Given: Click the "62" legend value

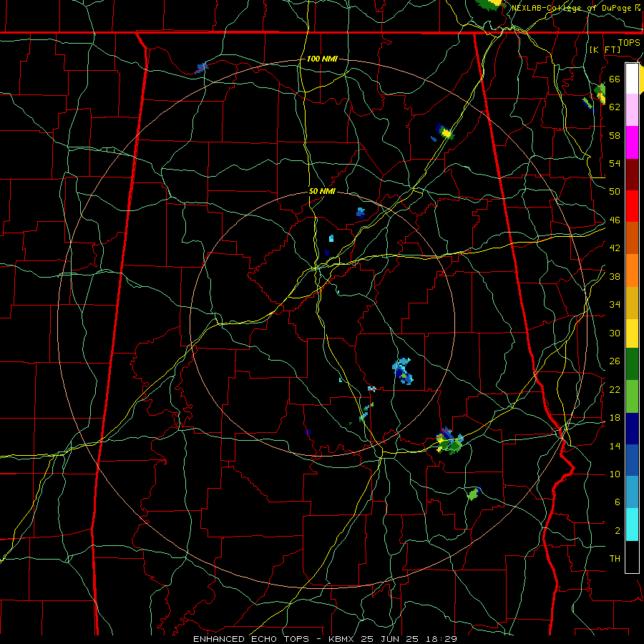Looking at the screenshot, I should (x=615, y=107).
